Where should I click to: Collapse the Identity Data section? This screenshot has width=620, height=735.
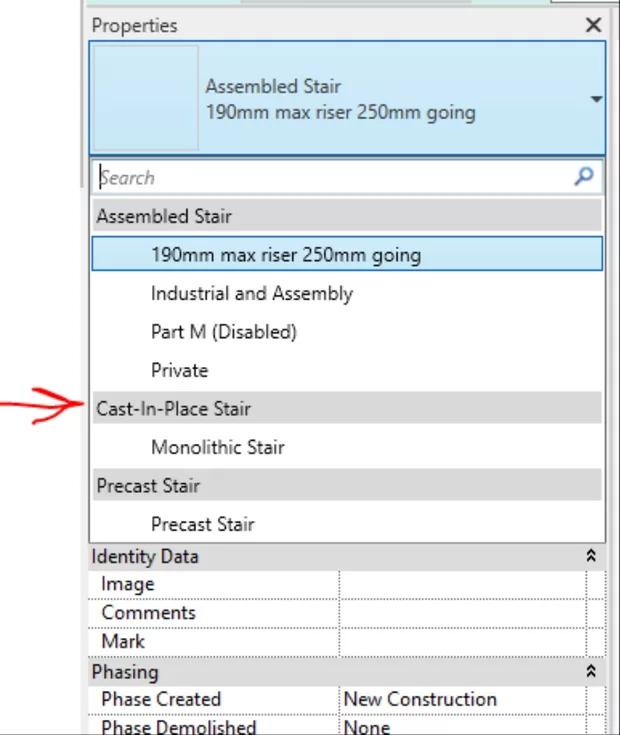[x=591, y=556]
